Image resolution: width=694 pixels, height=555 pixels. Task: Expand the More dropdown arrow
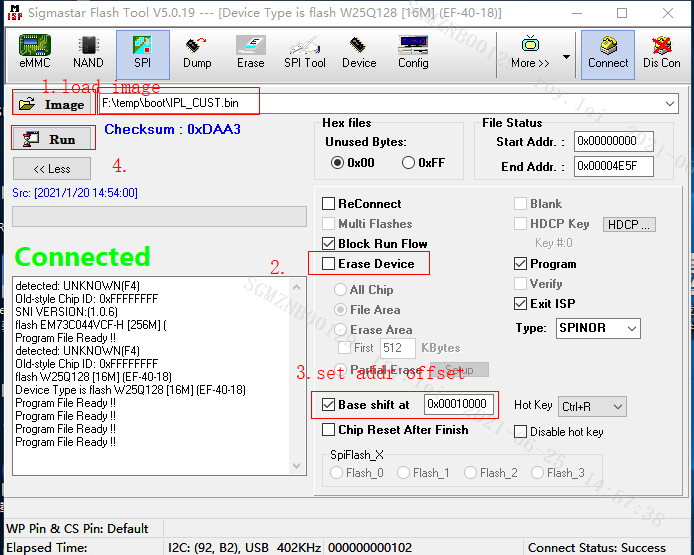(x=566, y=56)
